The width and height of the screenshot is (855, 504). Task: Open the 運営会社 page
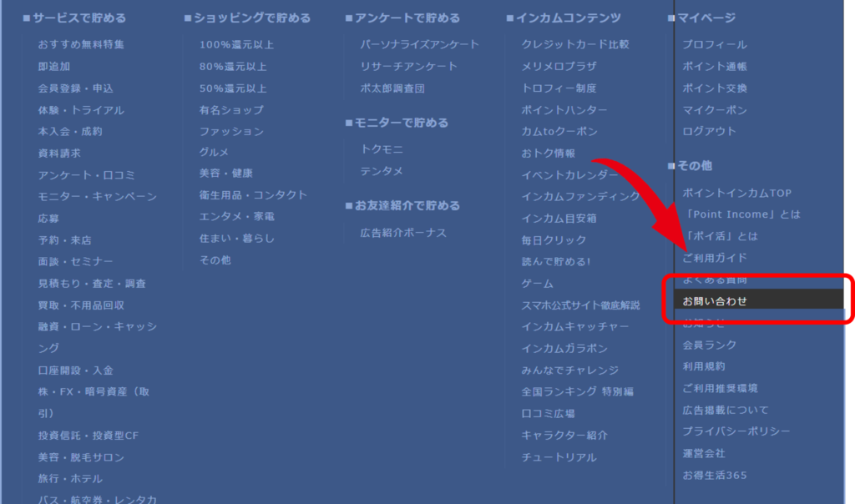tap(704, 453)
